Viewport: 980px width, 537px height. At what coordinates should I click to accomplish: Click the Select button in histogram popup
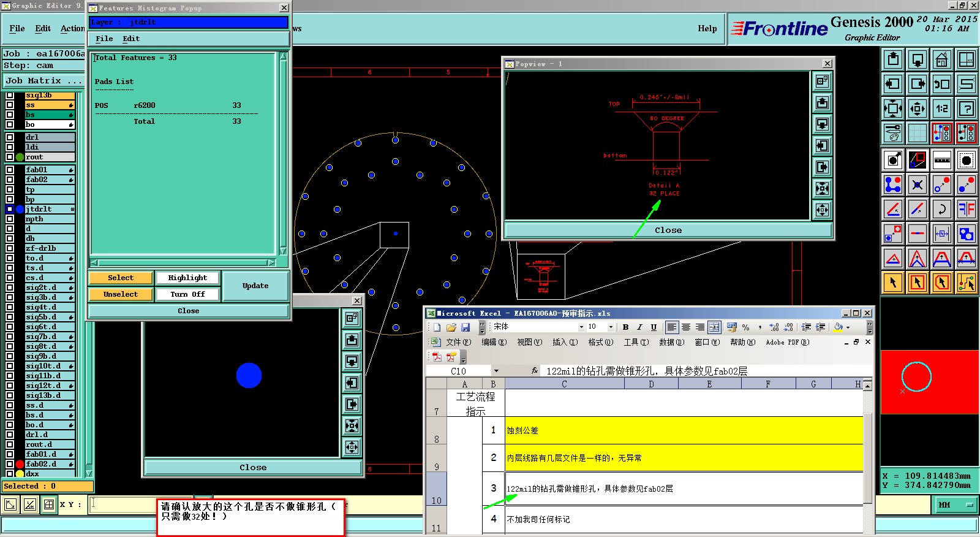[x=121, y=278]
